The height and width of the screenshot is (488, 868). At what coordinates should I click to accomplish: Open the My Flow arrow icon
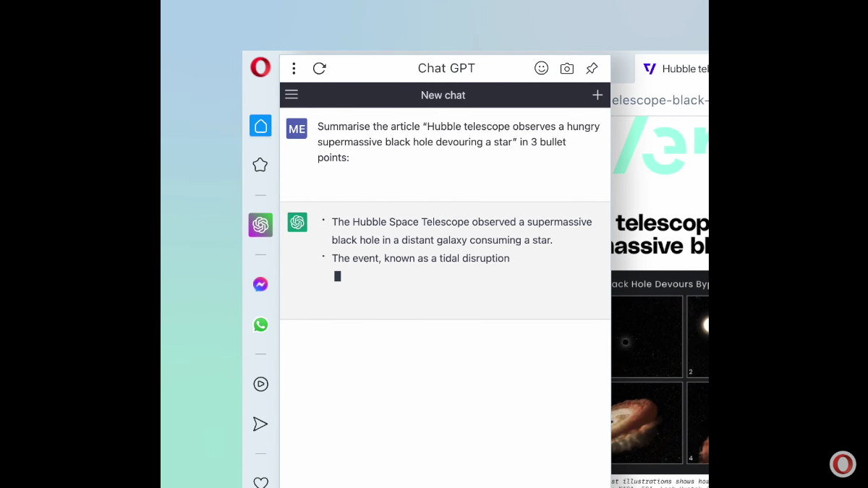click(x=260, y=424)
